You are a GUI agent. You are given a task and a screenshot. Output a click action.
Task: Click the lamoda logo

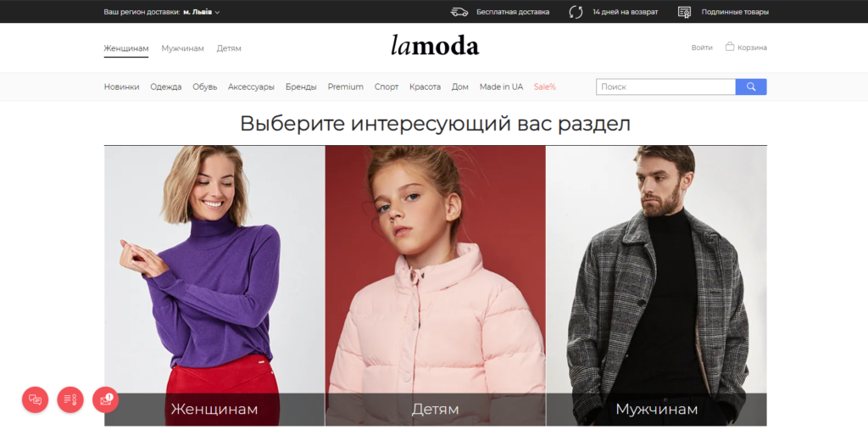(x=435, y=46)
